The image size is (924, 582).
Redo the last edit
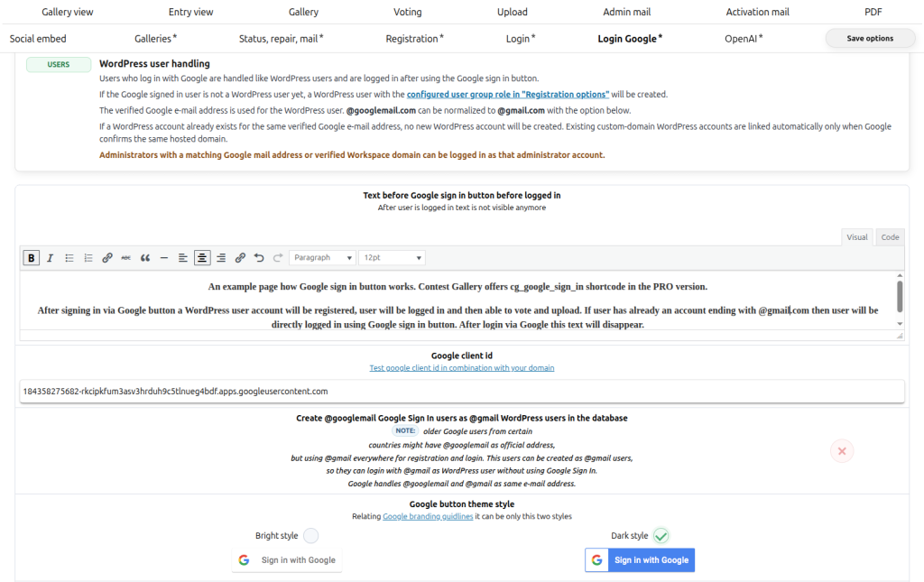tap(278, 258)
